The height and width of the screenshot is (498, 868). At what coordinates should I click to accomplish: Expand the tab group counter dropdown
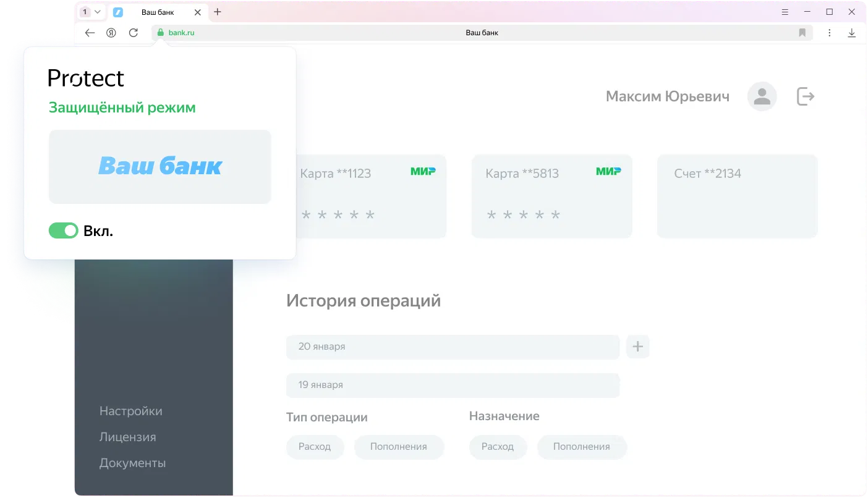pyautogui.click(x=91, y=12)
